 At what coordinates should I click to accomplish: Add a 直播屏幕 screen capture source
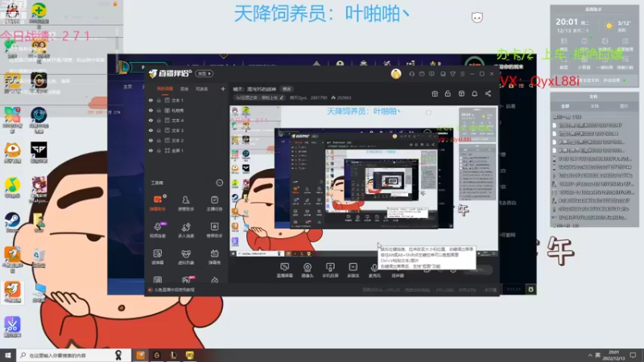click(x=285, y=270)
